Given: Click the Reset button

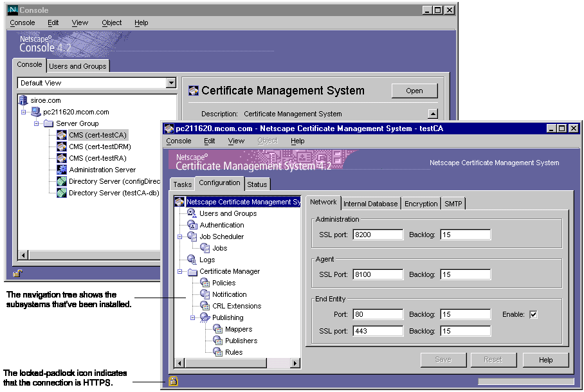Looking at the screenshot, I should [493, 360].
